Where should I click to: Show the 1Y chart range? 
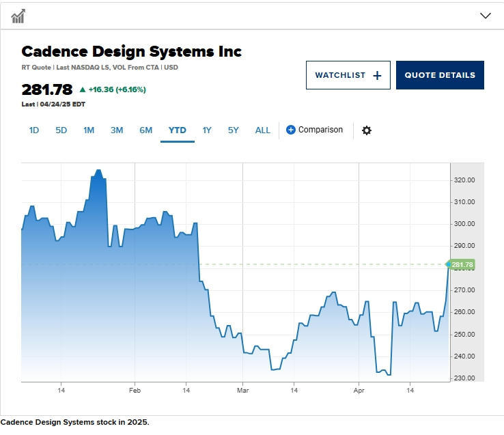tap(207, 130)
